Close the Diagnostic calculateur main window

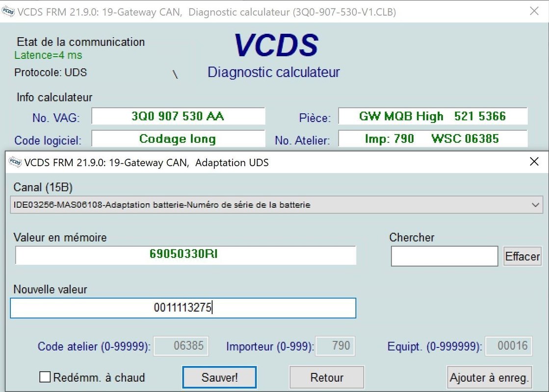(534, 11)
